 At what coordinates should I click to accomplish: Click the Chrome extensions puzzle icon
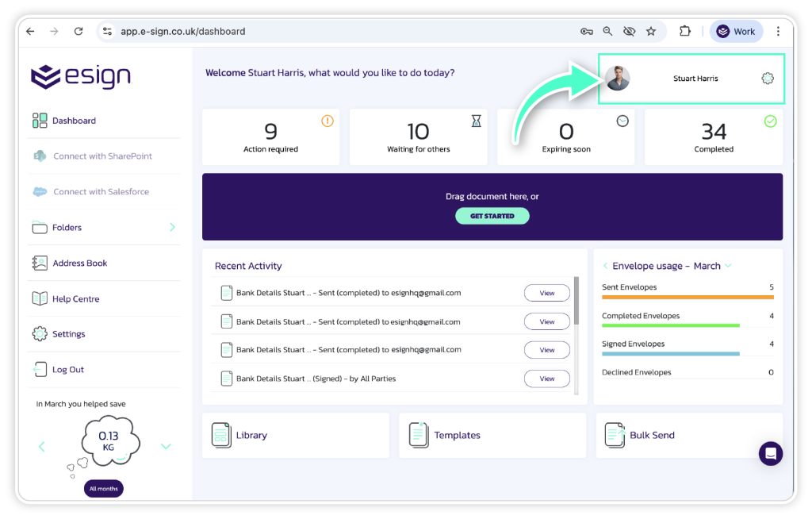coord(684,32)
